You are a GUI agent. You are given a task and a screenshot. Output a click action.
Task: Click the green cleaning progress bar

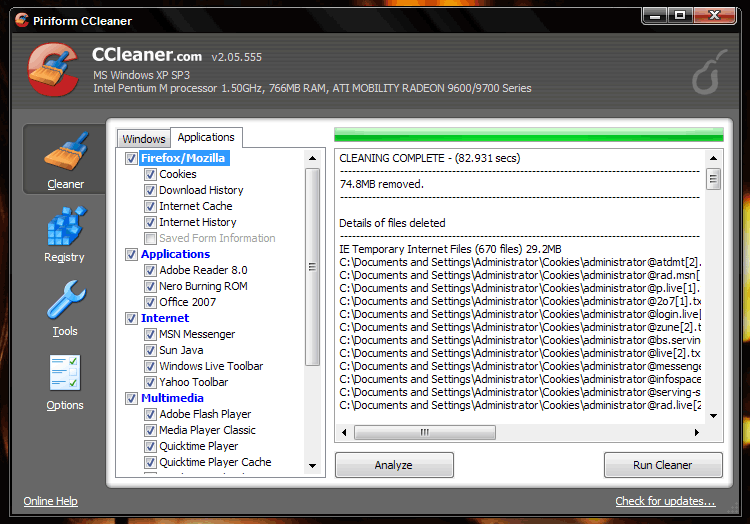pyautogui.click(x=528, y=135)
